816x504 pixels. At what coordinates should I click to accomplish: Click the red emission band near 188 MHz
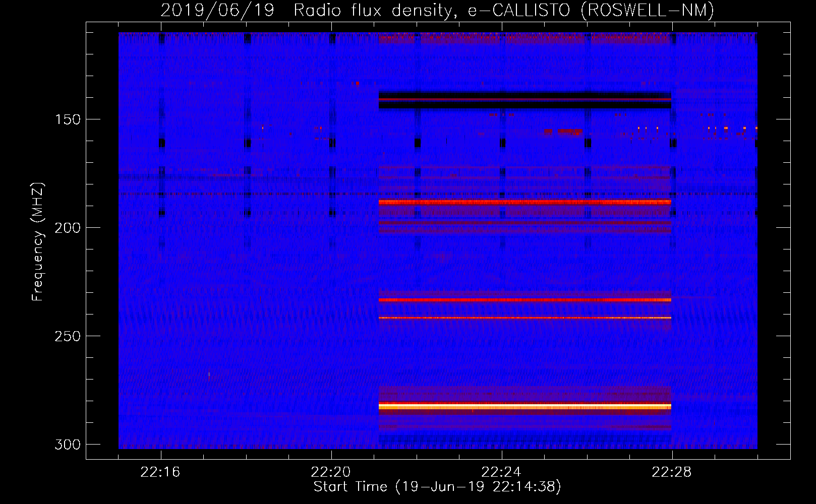(x=525, y=202)
